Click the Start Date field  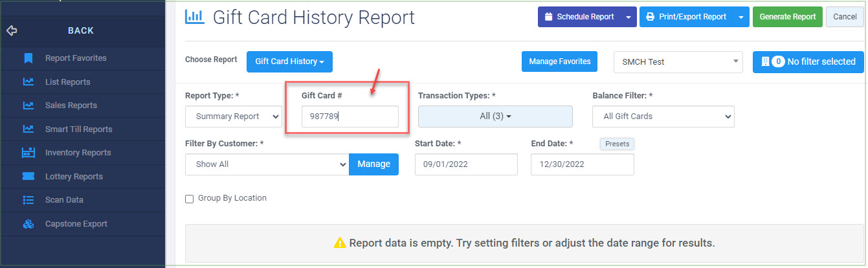[466, 164]
